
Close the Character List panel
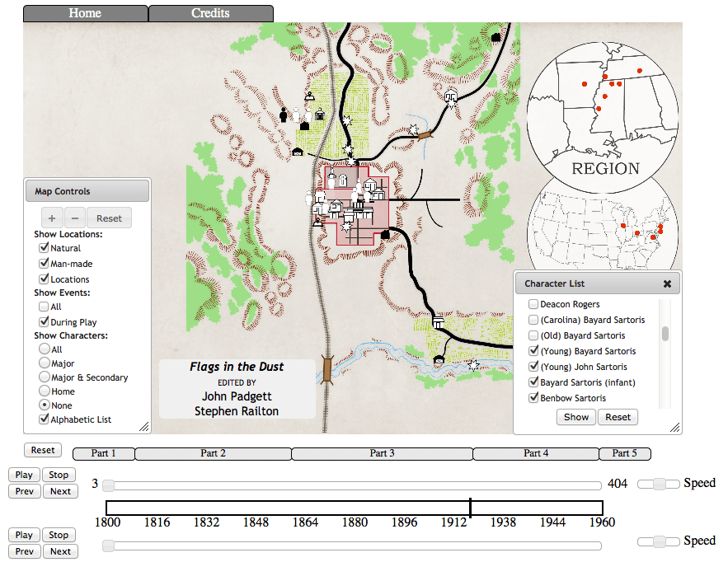pos(667,283)
